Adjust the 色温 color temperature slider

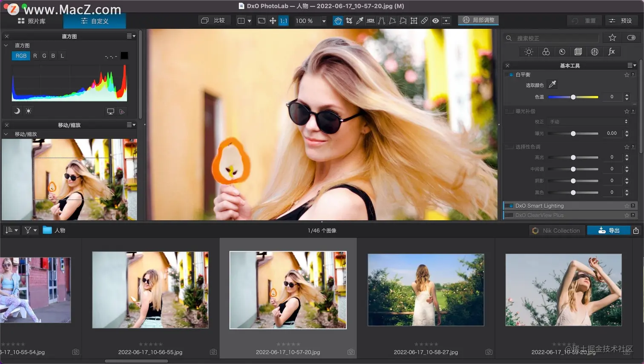(573, 97)
